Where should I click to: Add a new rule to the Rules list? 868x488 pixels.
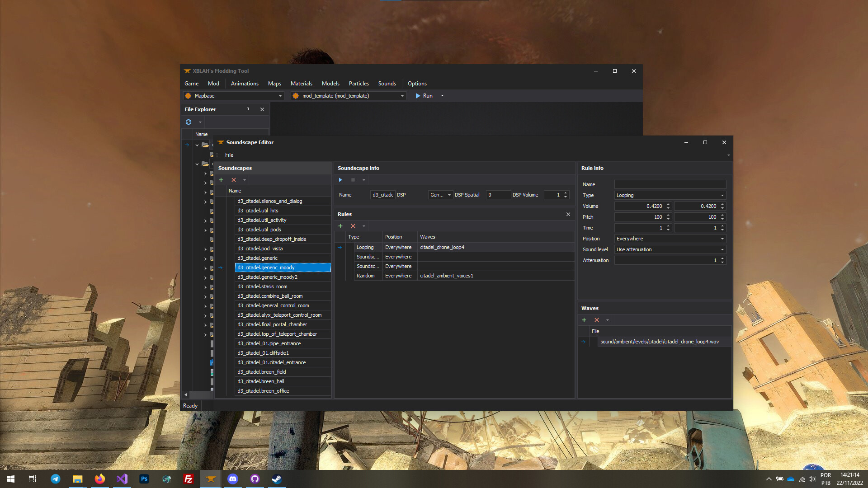(340, 225)
